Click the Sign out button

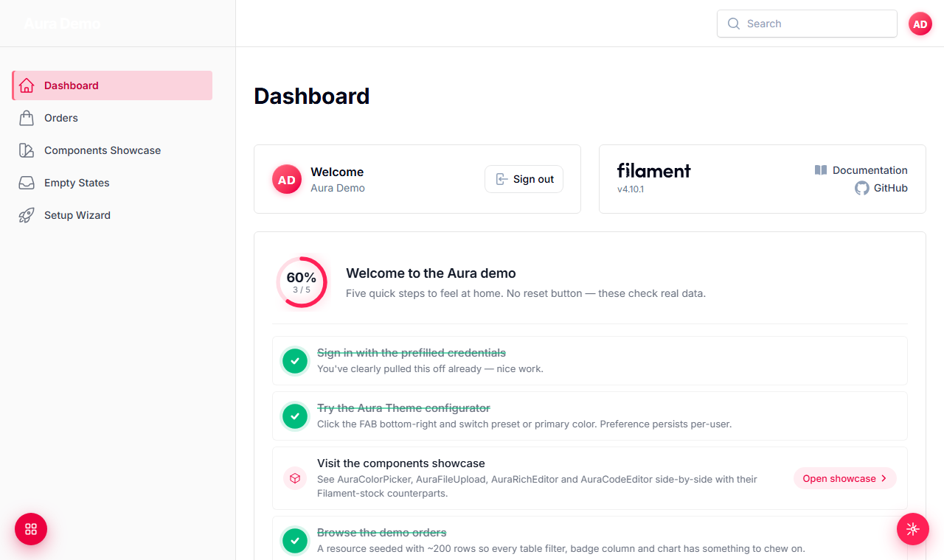coord(524,179)
